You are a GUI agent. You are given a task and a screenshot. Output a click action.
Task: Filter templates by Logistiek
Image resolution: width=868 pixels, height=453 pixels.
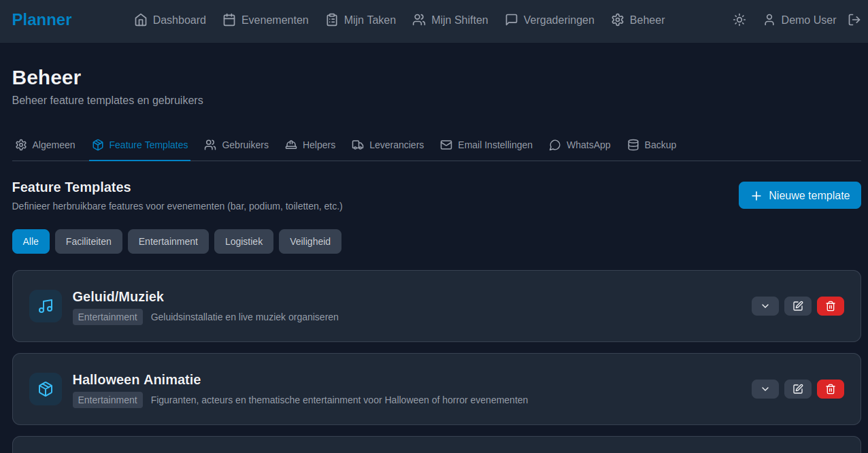coord(244,241)
